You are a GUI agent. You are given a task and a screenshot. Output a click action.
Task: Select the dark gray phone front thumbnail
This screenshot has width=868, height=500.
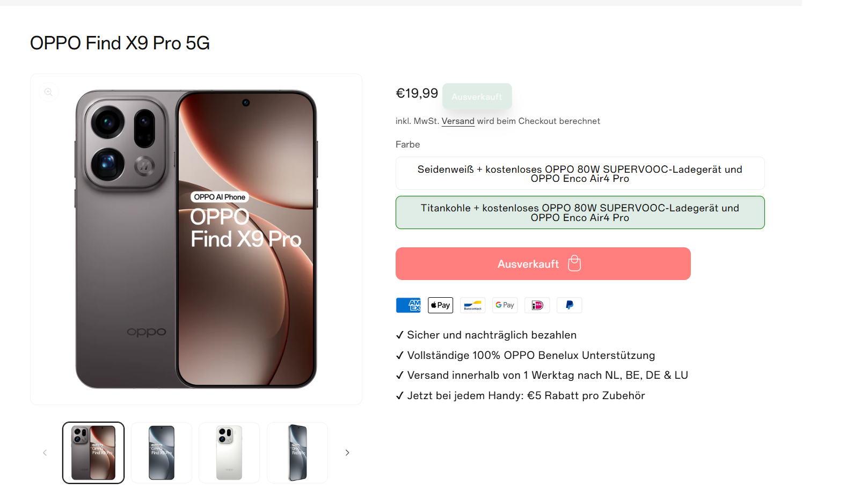point(162,453)
